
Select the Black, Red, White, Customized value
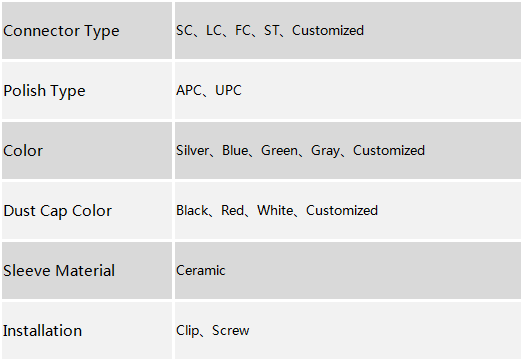pyautogui.click(x=277, y=211)
